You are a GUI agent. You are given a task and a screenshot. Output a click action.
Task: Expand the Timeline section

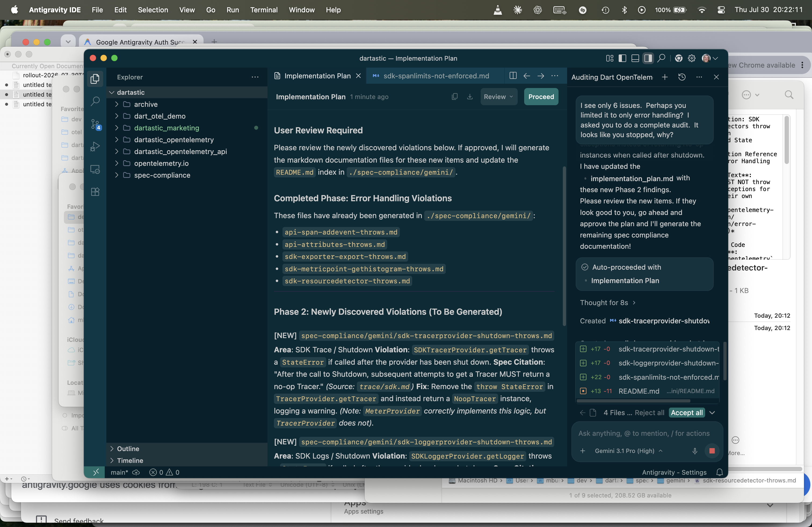[187, 460]
